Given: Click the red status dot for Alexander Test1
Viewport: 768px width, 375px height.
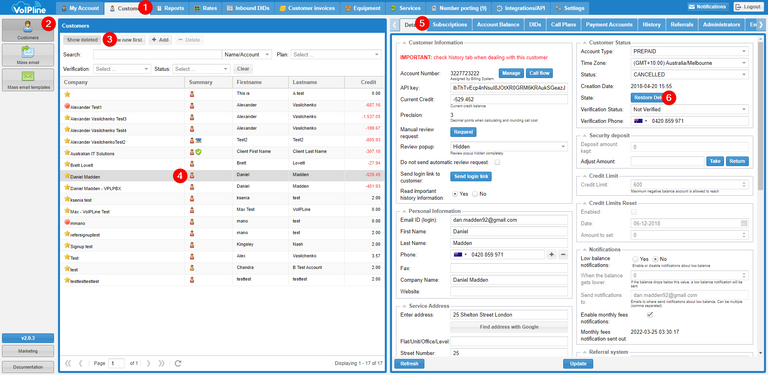Looking at the screenshot, I should [67, 105].
